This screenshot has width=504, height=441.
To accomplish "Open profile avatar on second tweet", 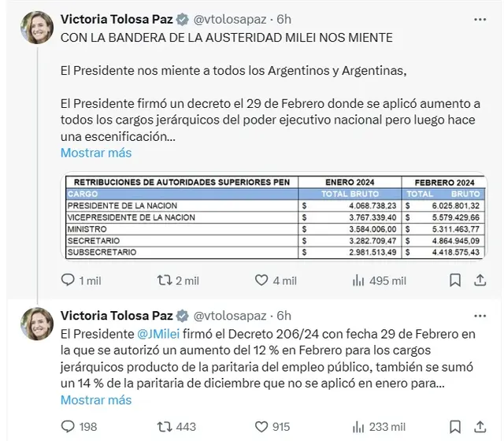I will (37, 324).
